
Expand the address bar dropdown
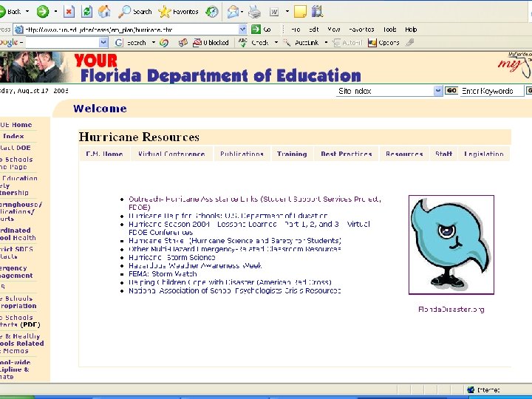point(242,30)
